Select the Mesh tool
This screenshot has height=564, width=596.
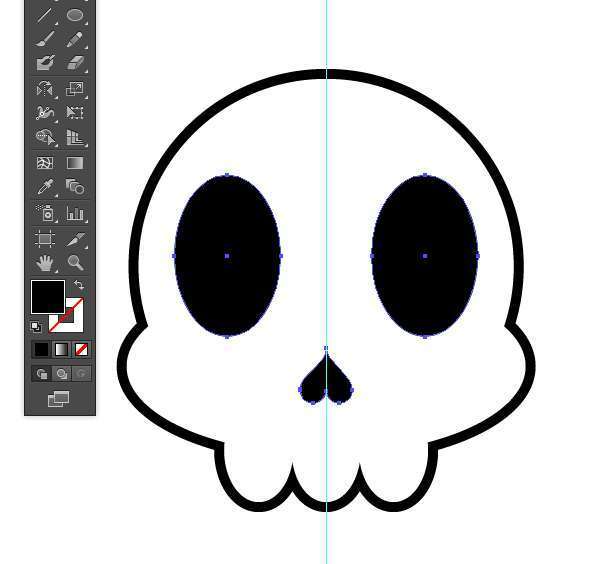coord(45,163)
